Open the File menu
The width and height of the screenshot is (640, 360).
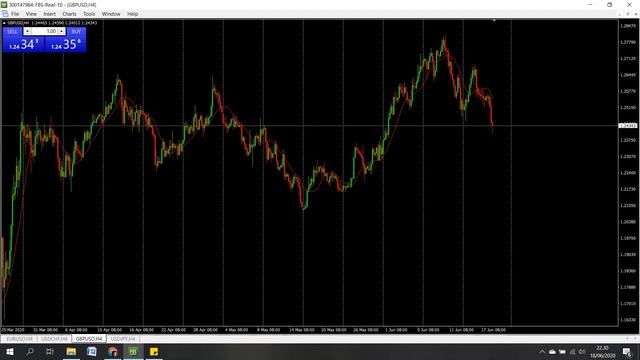coord(15,14)
